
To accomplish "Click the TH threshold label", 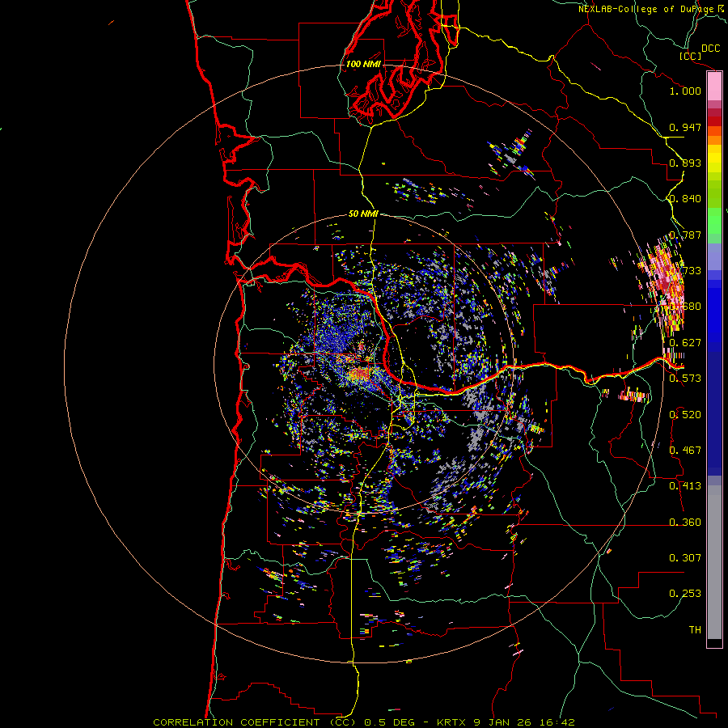I will point(695,630).
